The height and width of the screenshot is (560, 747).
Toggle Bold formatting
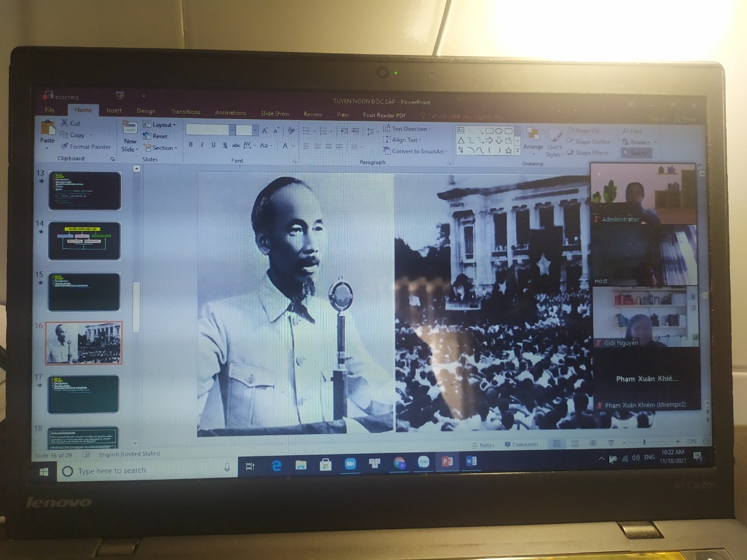coord(191,145)
